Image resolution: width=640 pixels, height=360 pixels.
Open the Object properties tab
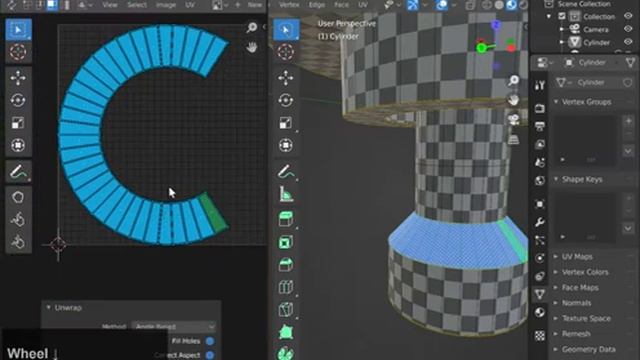point(540,204)
